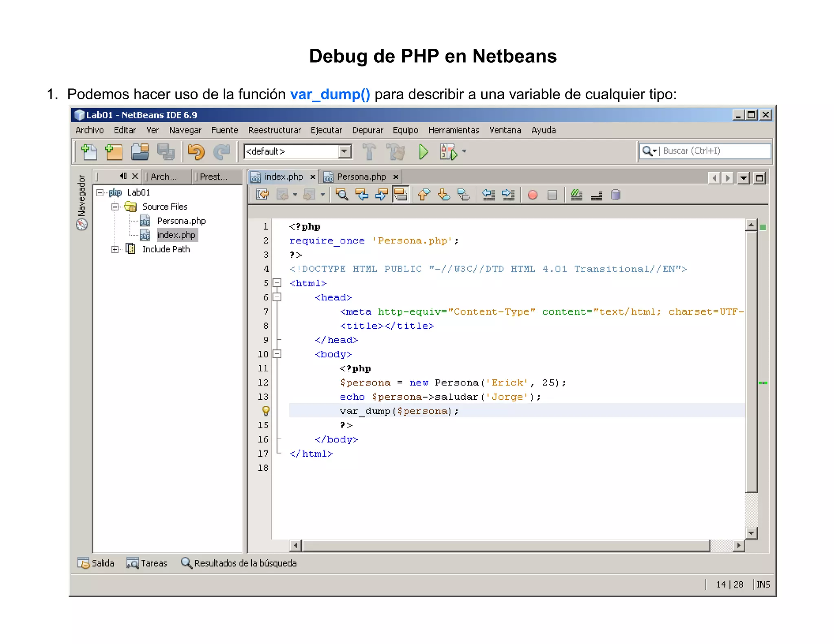The image size is (834, 644).
Task: Select the index.php editor tab
Action: 283,177
